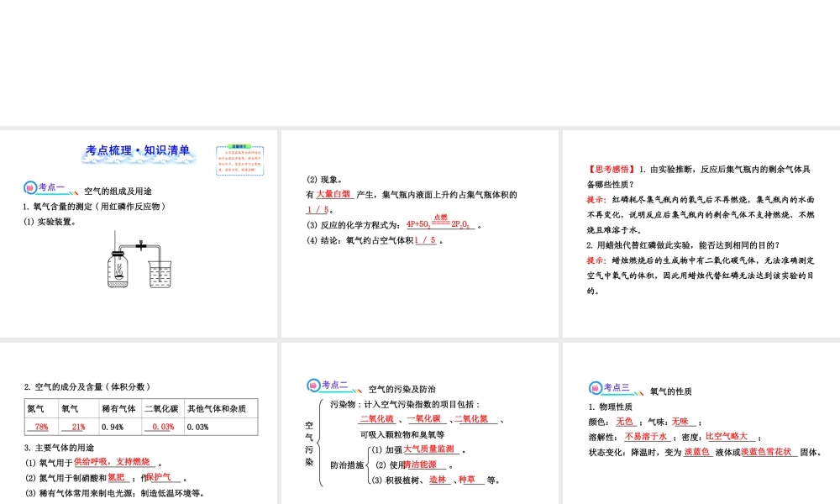Click the text 可吸入颗粒物和臭氧等
The height and width of the screenshot is (504, 840).
(402, 434)
